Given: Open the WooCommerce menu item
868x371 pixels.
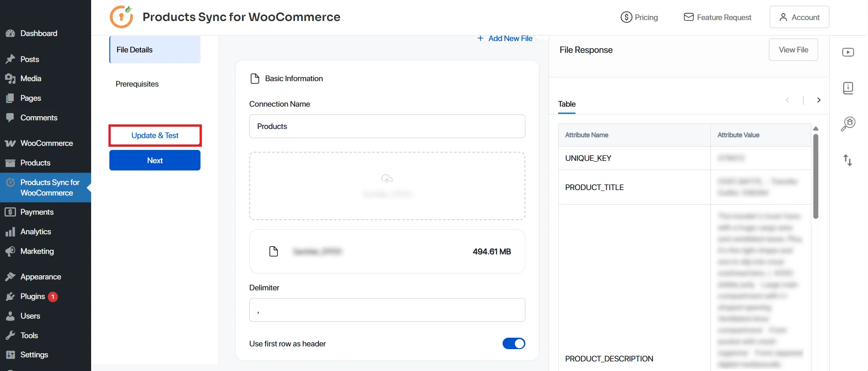Looking at the screenshot, I should [46, 143].
